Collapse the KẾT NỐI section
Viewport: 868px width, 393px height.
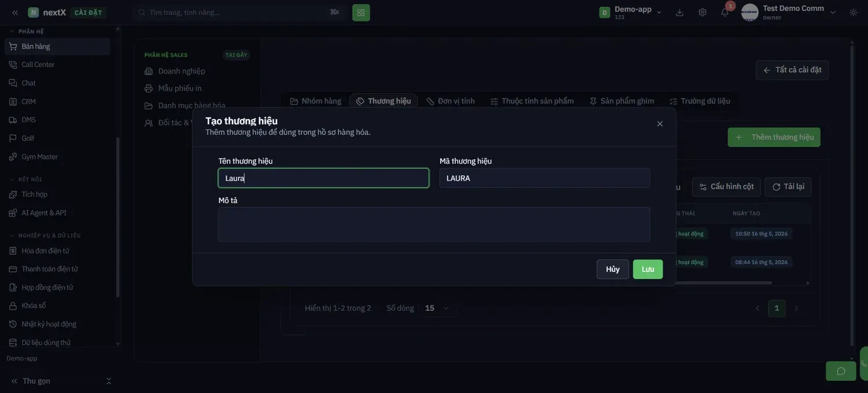pyautogui.click(x=25, y=179)
